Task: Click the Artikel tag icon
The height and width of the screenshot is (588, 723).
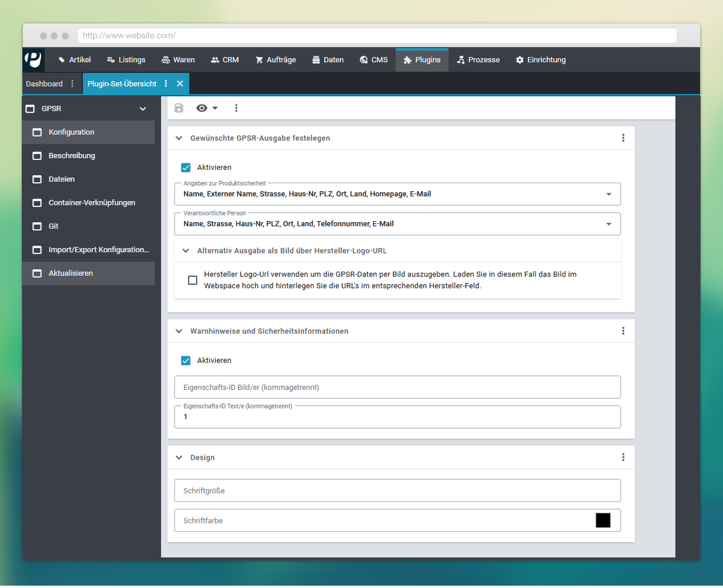Action: click(62, 60)
